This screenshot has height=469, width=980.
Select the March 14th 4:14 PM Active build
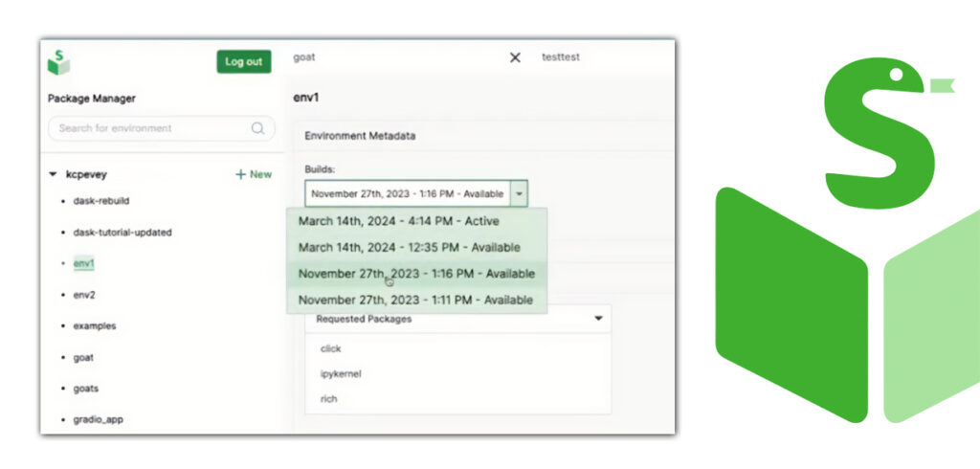click(417, 221)
